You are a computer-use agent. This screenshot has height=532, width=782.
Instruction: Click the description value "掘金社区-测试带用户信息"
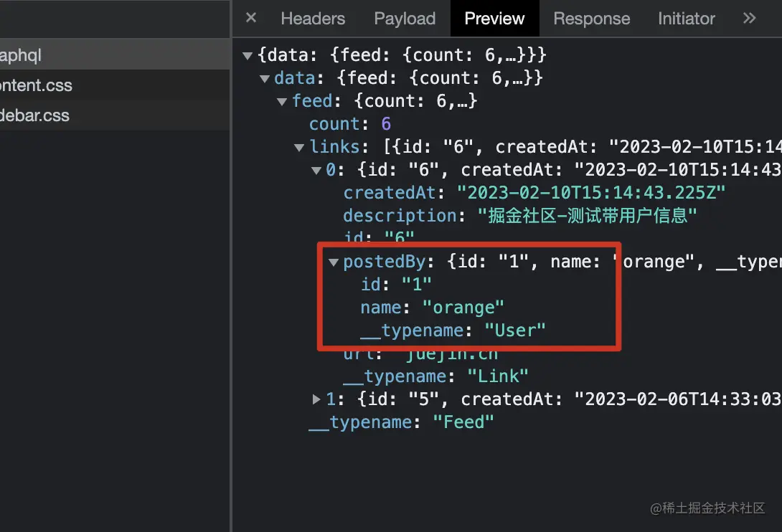click(x=587, y=215)
